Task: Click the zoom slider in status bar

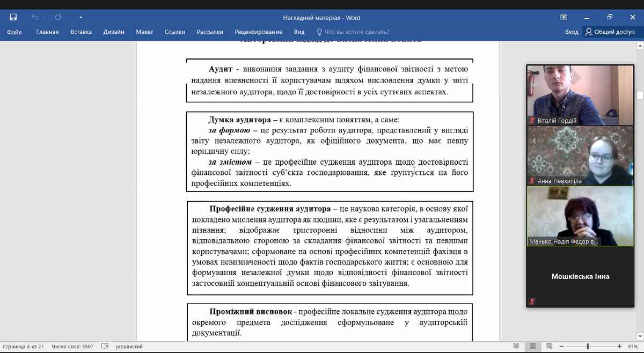Action: (x=588, y=347)
